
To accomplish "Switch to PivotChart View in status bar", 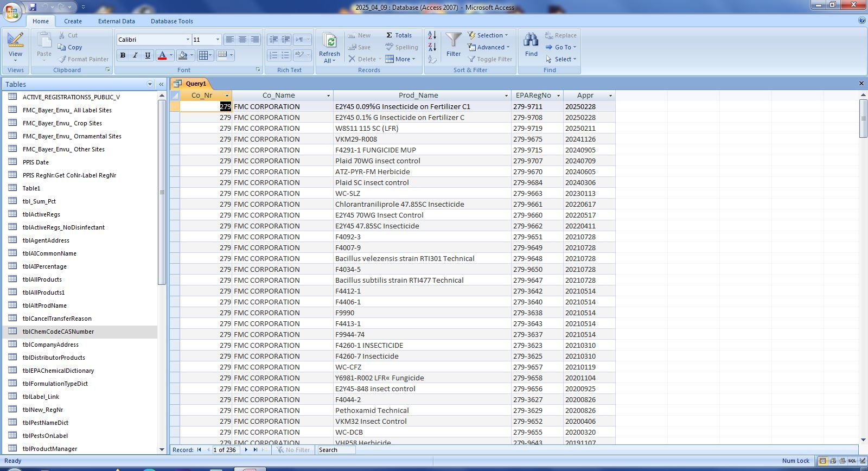I will (843, 461).
